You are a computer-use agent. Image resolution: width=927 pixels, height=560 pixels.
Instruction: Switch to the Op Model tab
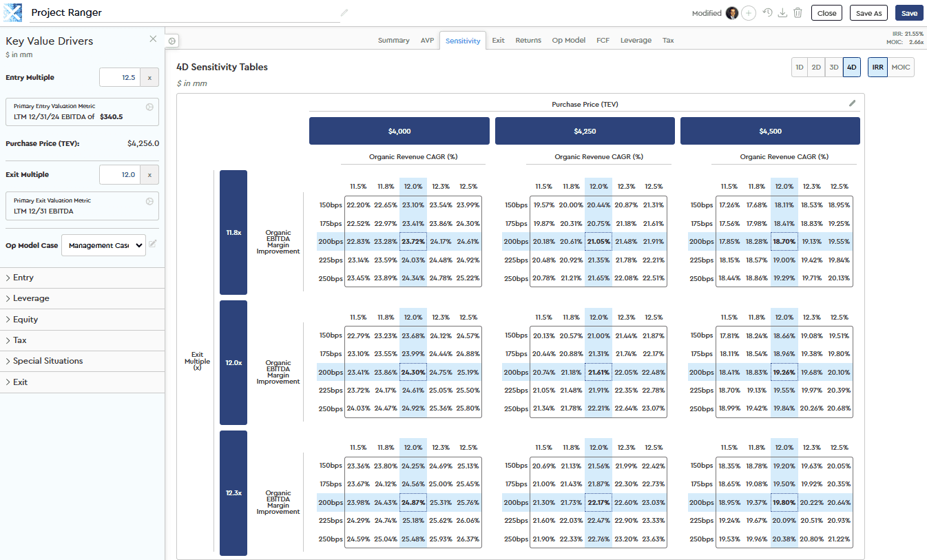tap(568, 41)
